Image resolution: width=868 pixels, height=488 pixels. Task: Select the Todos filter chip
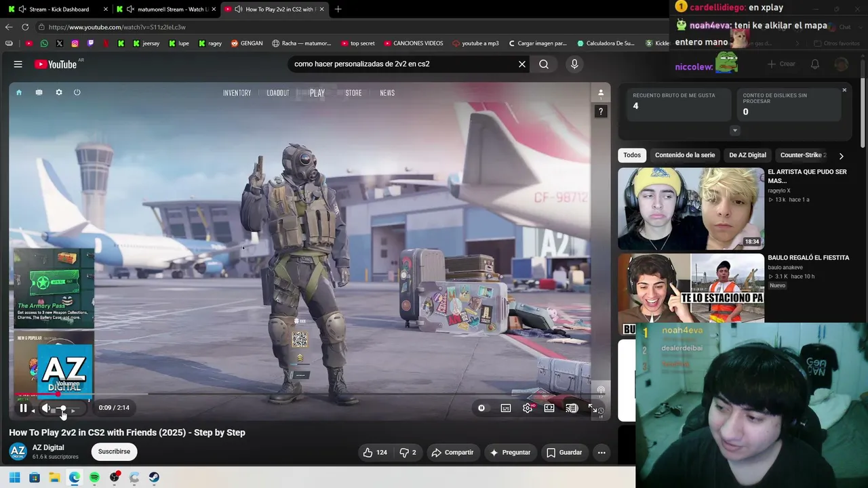pyautogui.click(x=632, y=155)
